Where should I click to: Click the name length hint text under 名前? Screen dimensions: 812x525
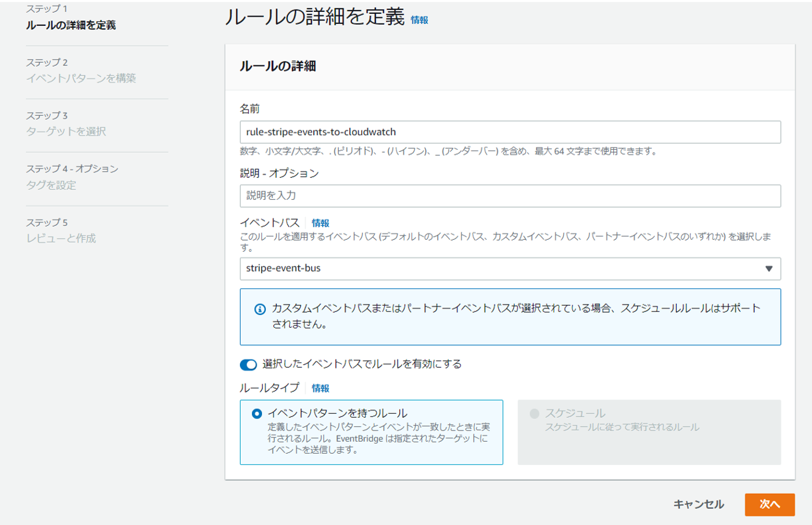coord(448,151)
